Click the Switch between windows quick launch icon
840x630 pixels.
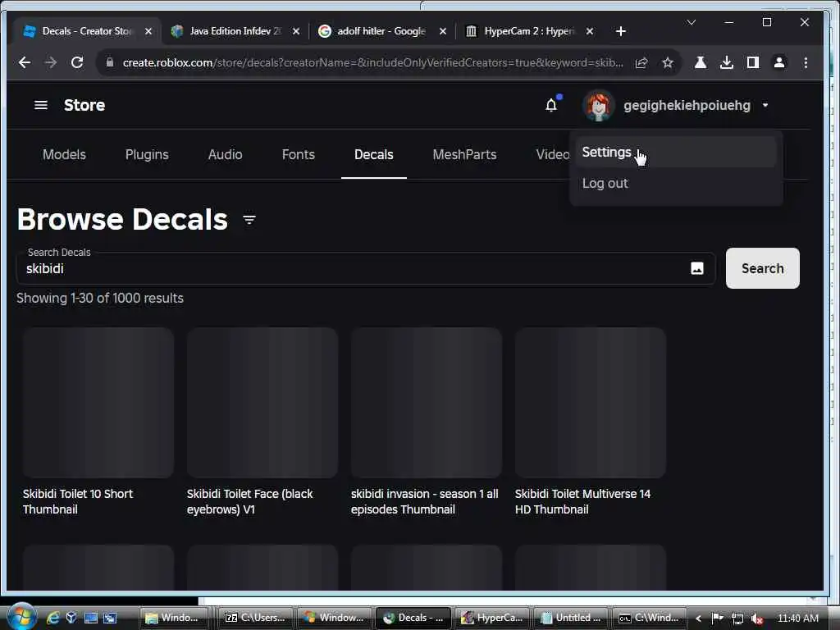[x=110, y=618]
